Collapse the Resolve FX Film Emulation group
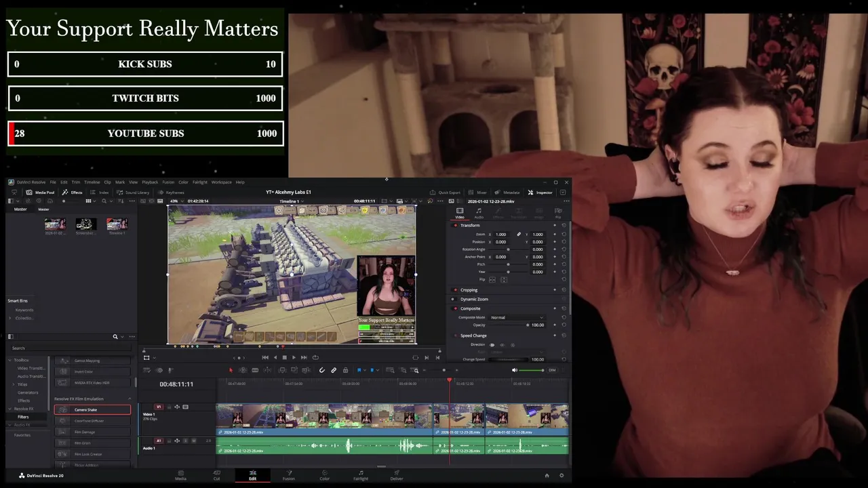The width and height of the screenshot is (868, 488). coord(130,399)
